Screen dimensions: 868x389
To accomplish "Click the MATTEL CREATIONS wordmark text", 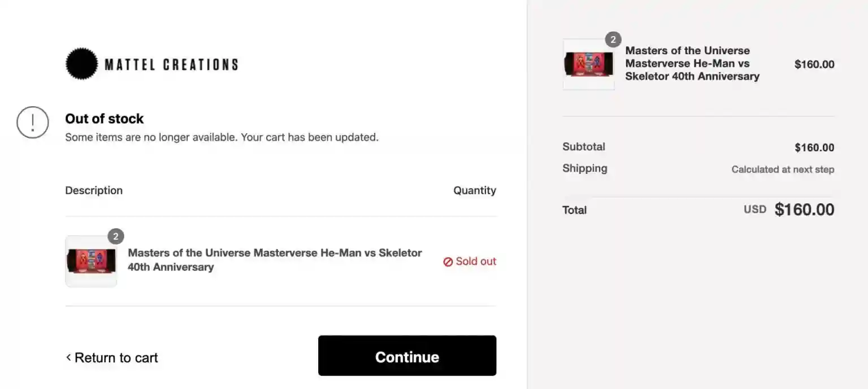I will point(171,64).
